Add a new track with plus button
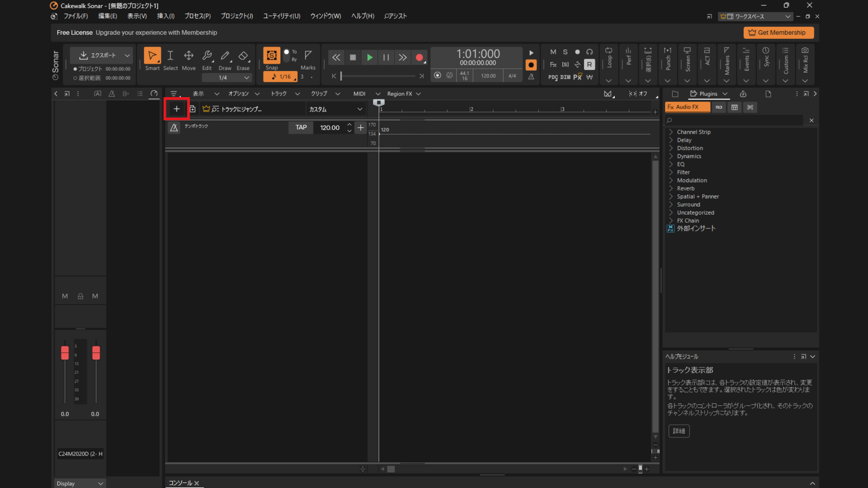Image resolution: width=868 pixels, height=488 pixels. pyautogui.click(x=176, y=109)
